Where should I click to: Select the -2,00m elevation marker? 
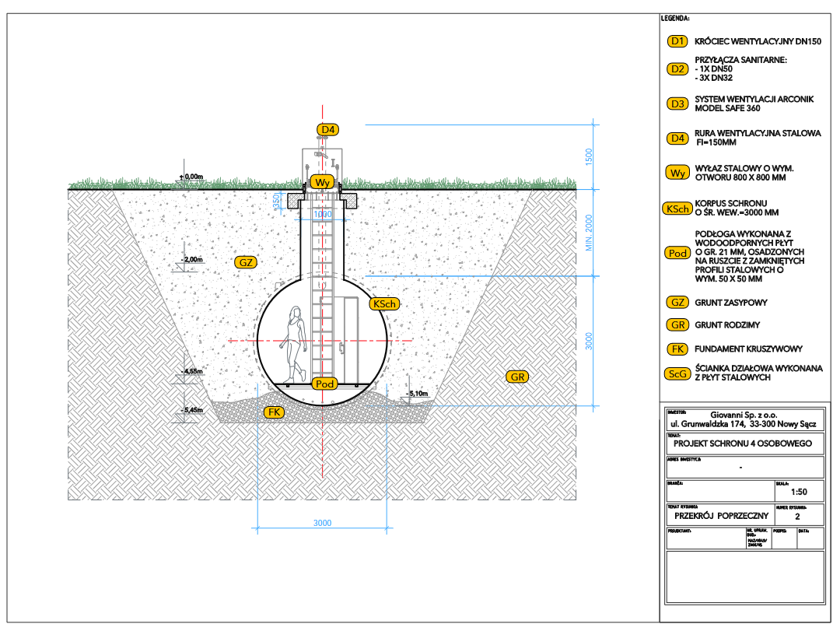(191, 259)
